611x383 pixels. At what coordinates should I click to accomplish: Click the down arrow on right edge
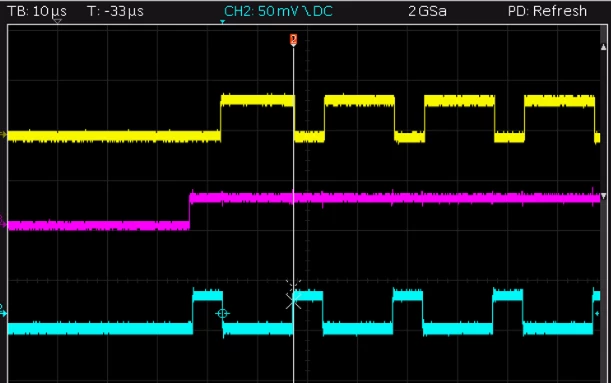tap(604, 196)
